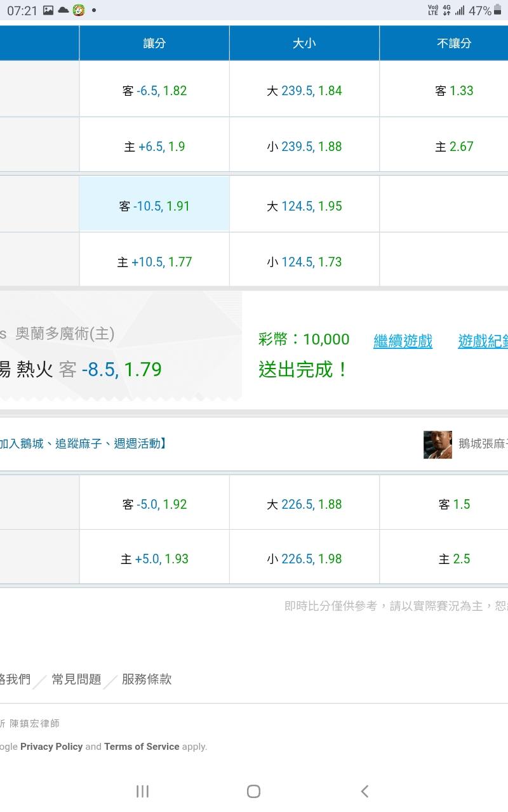Open Google Terms of Service link
The height and width of the screenshot is (812, 508).
142,747
